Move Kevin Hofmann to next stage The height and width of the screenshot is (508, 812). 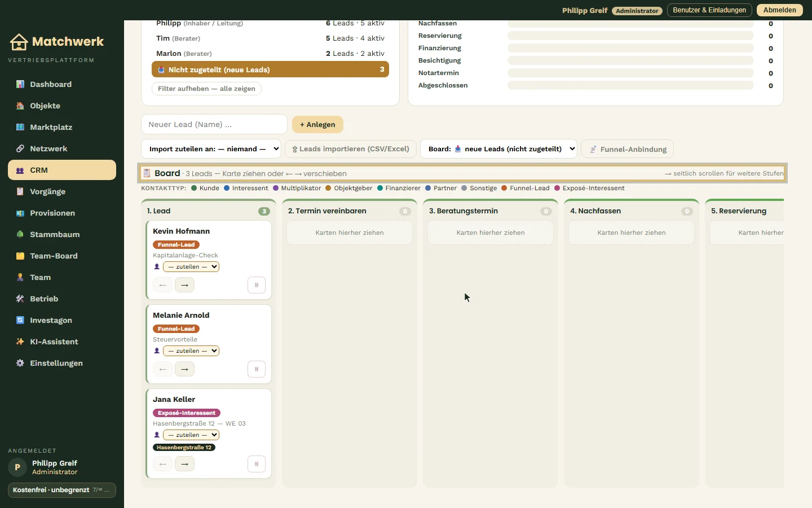(184, 285)
